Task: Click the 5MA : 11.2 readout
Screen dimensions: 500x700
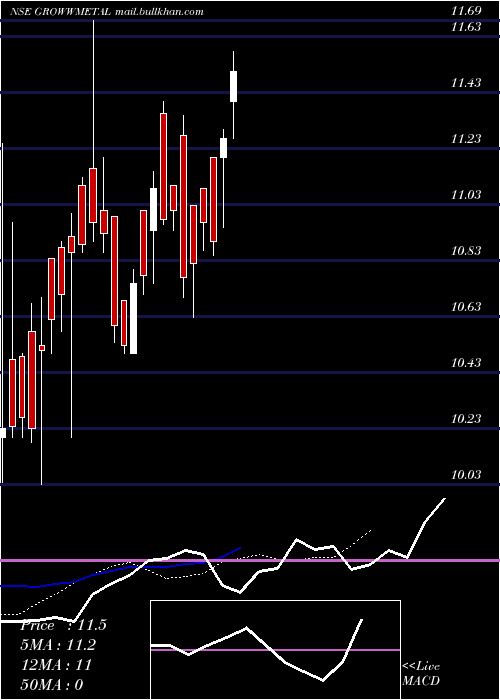Action: point(58,645)
